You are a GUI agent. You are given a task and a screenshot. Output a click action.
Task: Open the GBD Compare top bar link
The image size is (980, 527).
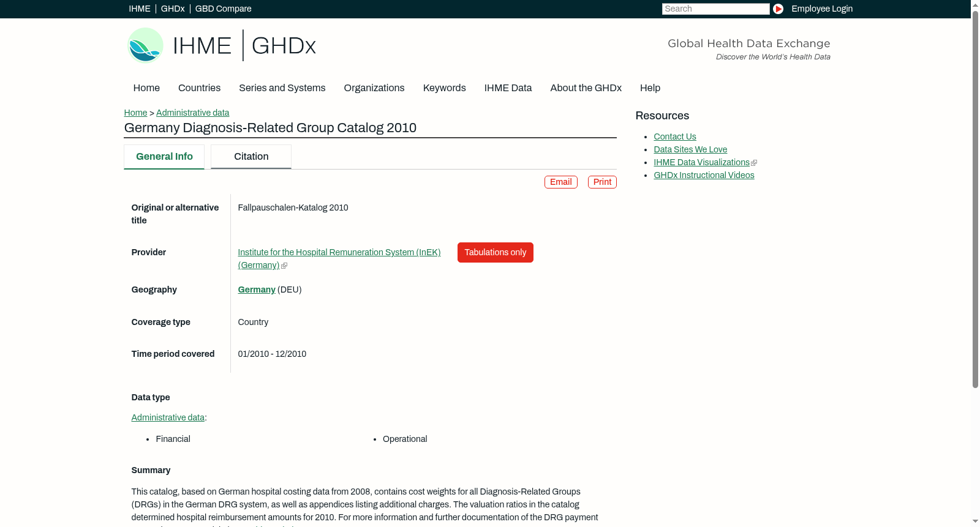pyautogui.click(x=223, y=9)
